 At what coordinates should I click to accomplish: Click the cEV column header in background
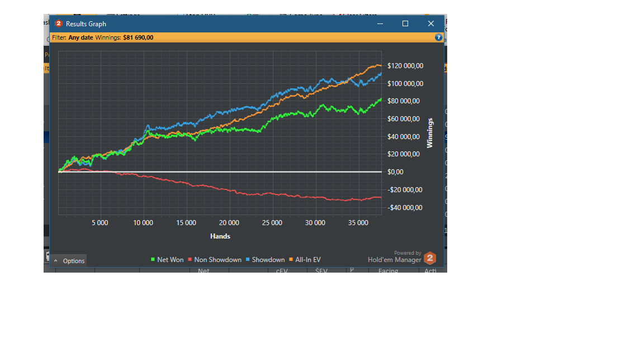pos(282,271)
